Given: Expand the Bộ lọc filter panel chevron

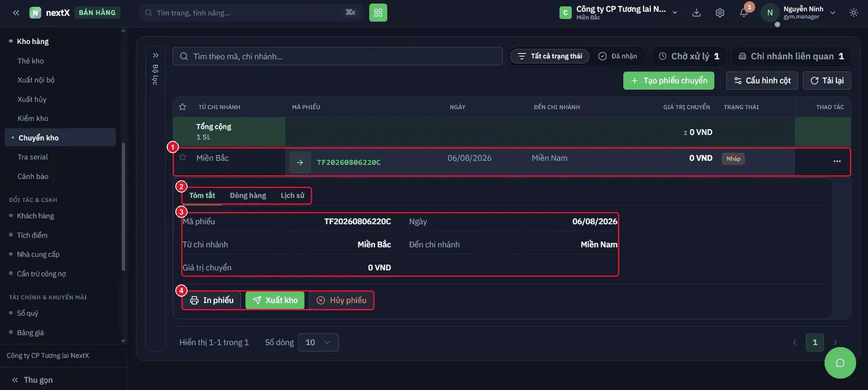Looking at the screenshot, I should [x=155, y=56].
